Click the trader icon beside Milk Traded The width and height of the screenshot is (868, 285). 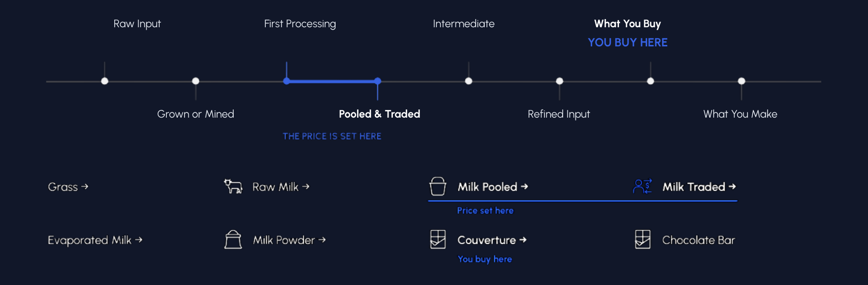(x=642, y=186)
